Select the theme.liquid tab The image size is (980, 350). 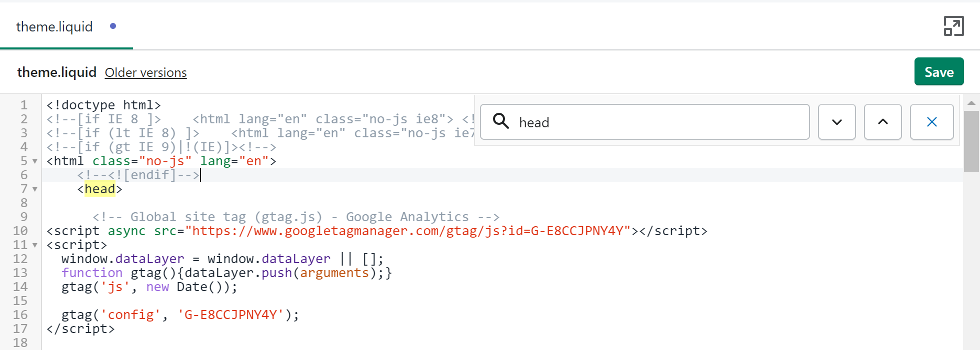(54, 26)
